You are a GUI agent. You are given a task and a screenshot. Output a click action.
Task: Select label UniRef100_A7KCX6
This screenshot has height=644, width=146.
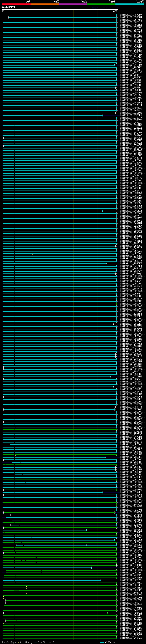click(x=131, y=387)
